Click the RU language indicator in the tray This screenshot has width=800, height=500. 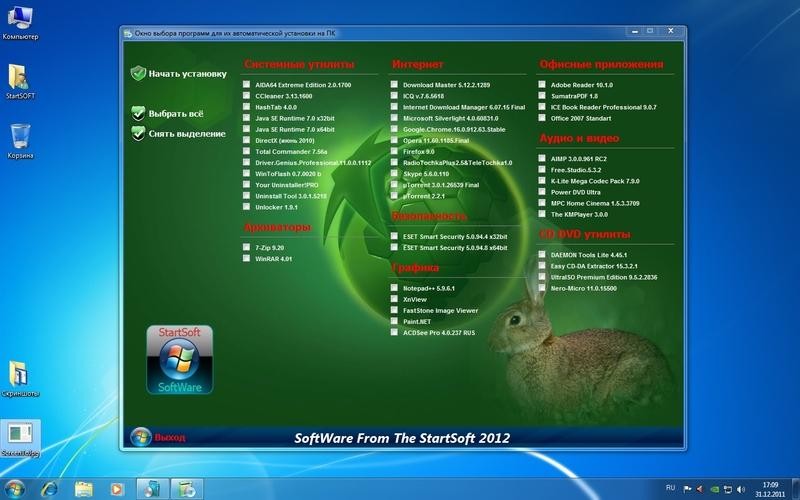[x=670, y=488]
